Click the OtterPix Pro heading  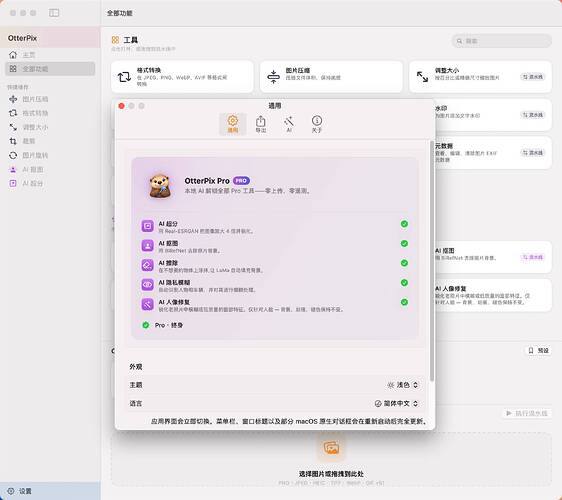[207, 181]
